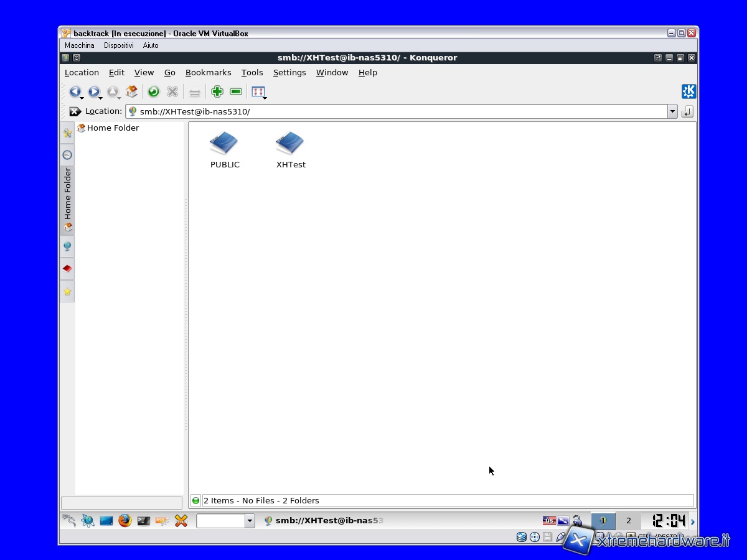
Task: Open the Konsole terminal from the panel
Action: pyautogui.click(x=144, y=521)
